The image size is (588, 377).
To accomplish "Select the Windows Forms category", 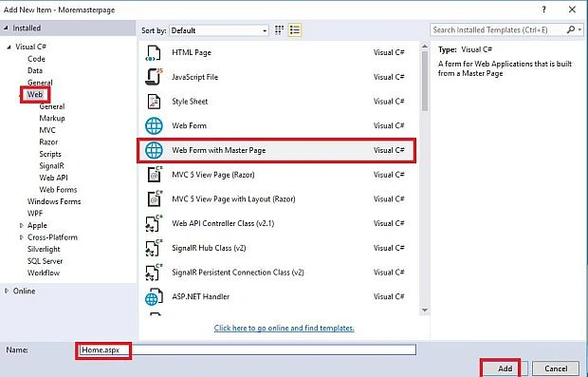I will tap(54, 201).
